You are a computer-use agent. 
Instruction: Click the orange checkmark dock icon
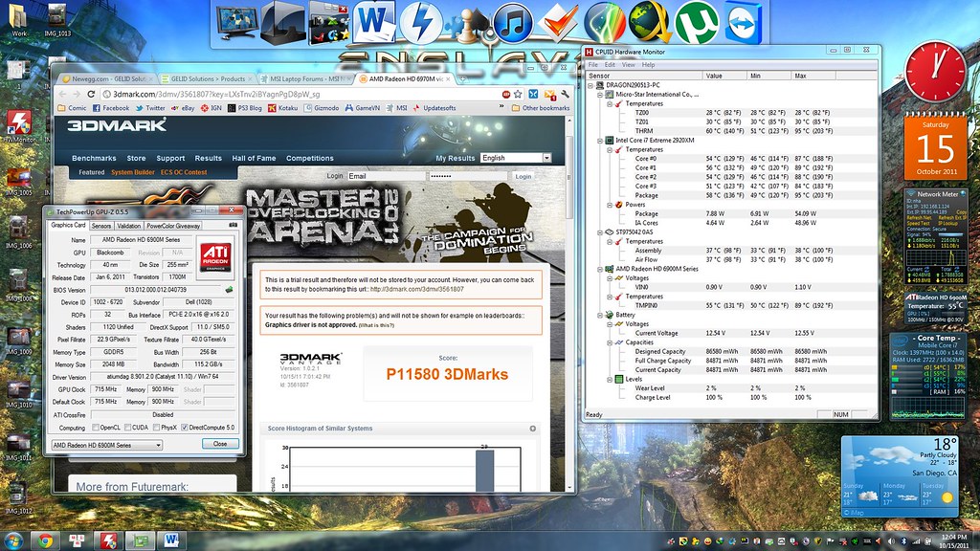[558, 23]
